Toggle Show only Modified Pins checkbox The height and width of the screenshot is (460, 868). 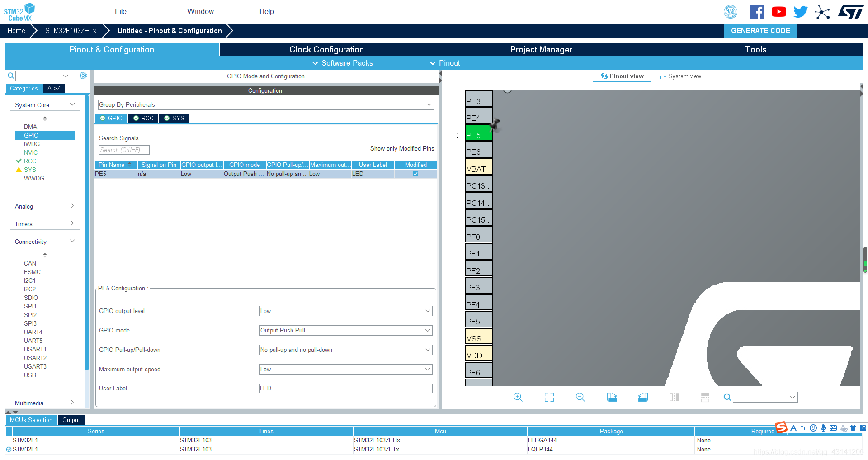(365, 148)
